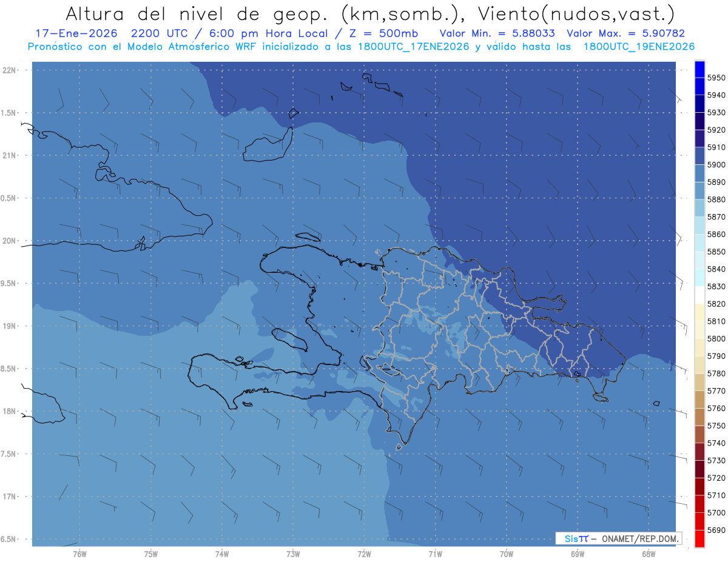The image size is (728, 562).
Task: Click the 75W longitude label
Action: point(151,554)
